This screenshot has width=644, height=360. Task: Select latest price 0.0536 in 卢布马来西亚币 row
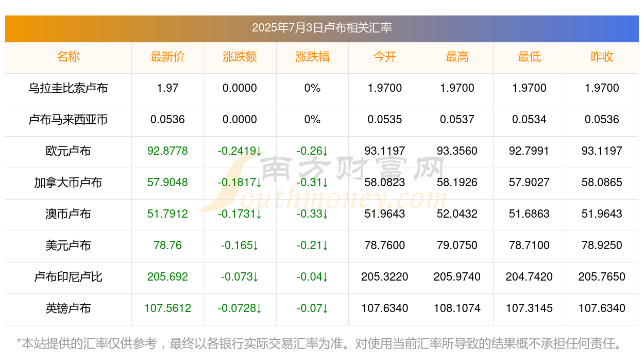click(167, 120)
